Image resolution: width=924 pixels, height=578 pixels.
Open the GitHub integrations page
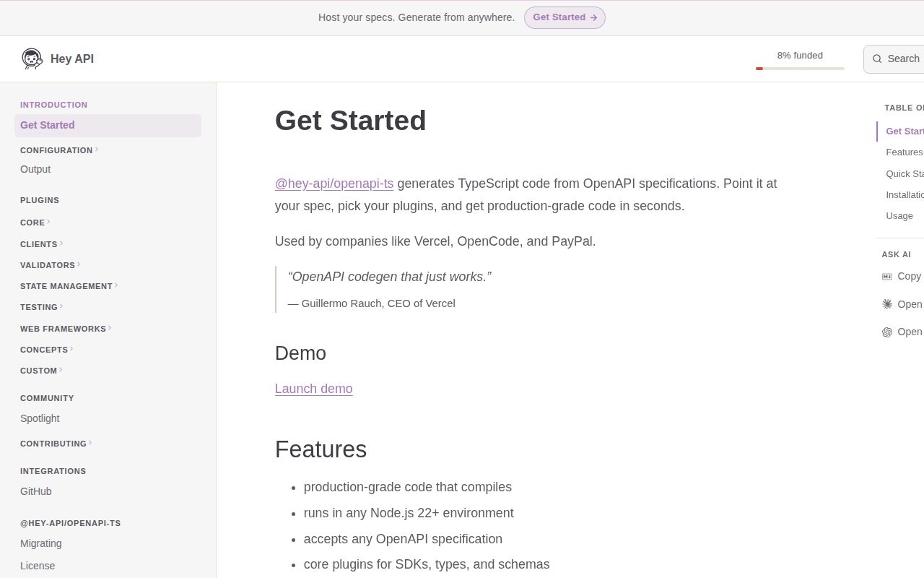pyautogui.click(x=36, y=491)
